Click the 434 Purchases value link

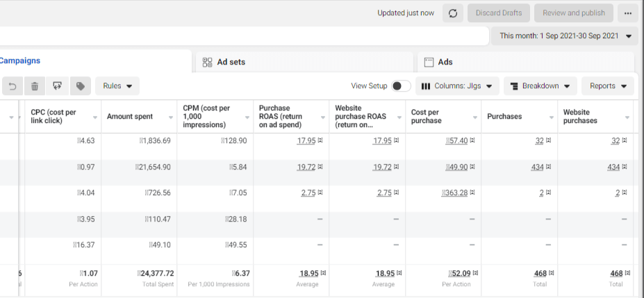(538, 167)
